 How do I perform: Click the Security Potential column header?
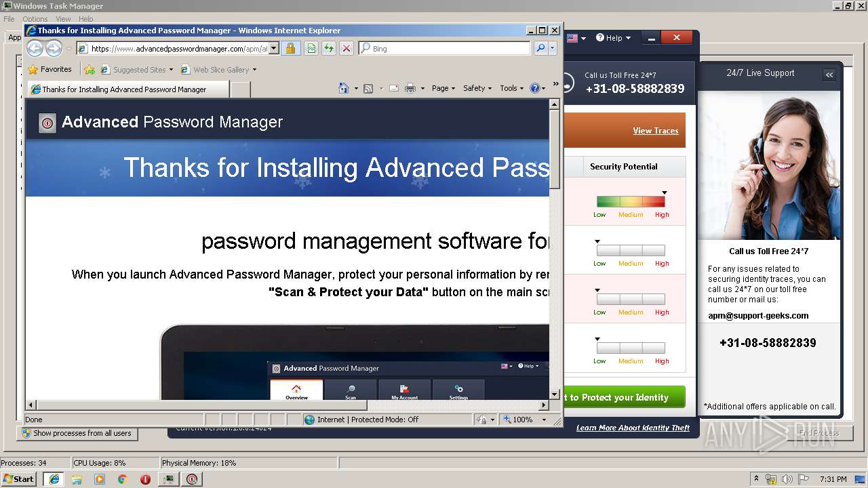pos(624,167)
